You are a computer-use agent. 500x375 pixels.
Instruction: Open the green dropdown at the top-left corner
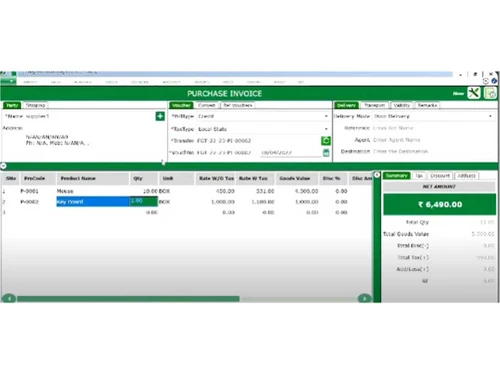point(8,81)
